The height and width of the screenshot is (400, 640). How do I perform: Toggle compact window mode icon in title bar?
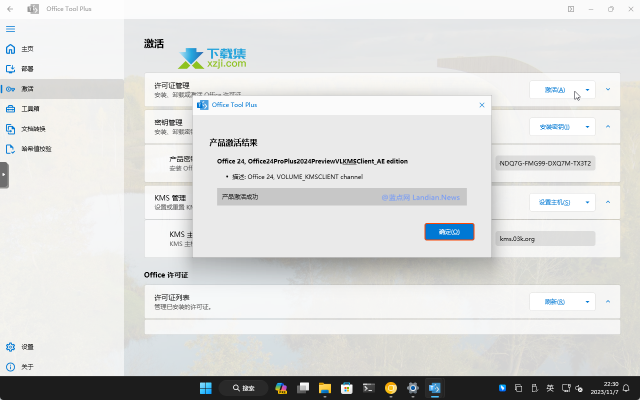571,9
